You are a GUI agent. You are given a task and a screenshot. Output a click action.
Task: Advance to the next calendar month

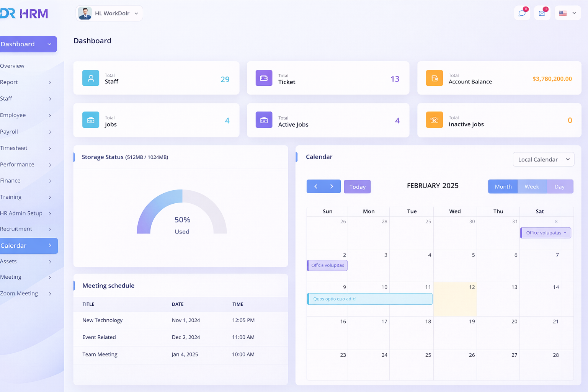(332, 186)
